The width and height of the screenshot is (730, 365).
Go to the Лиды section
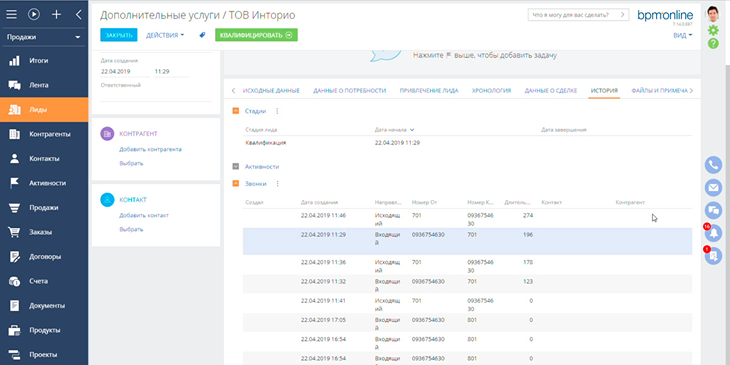44,110
